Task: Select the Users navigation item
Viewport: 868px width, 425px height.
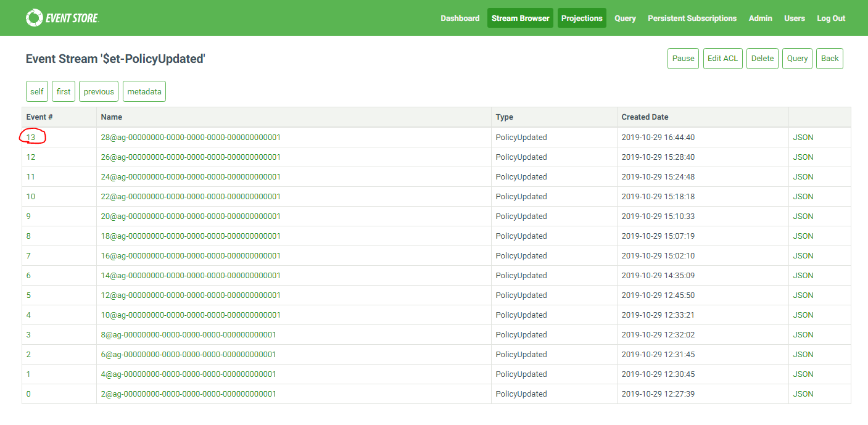Action: [x=795, y=18]
